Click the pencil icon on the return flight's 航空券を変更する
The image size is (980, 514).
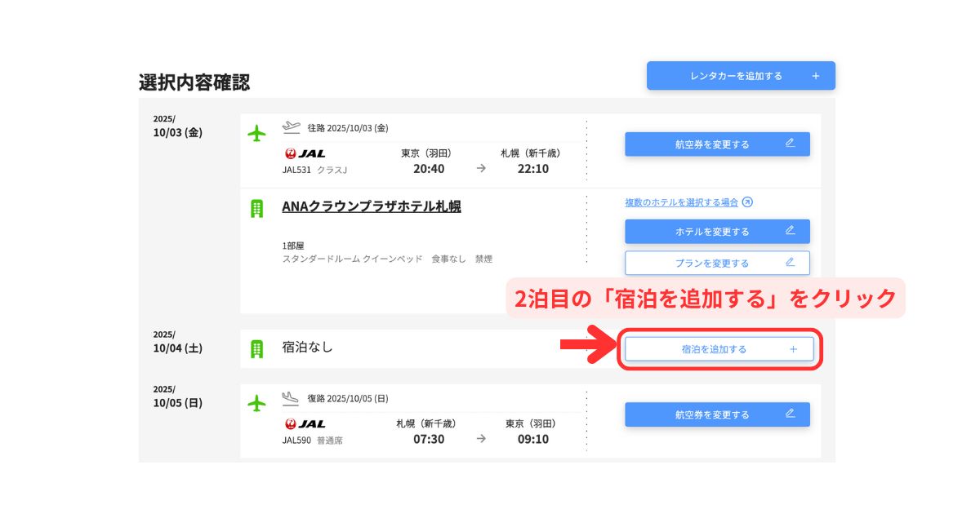790,414
